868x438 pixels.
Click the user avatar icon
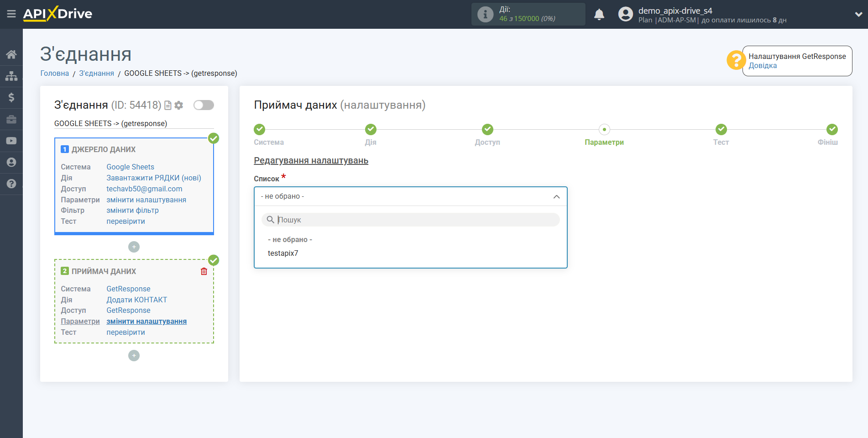coord(626,14)
